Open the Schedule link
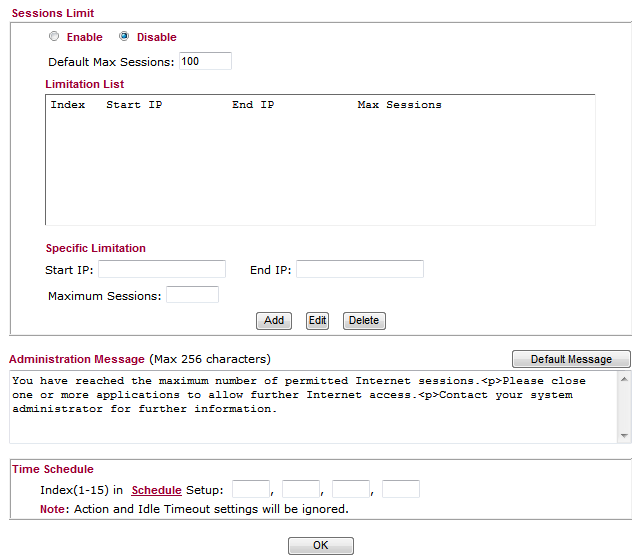 [157, 490]
